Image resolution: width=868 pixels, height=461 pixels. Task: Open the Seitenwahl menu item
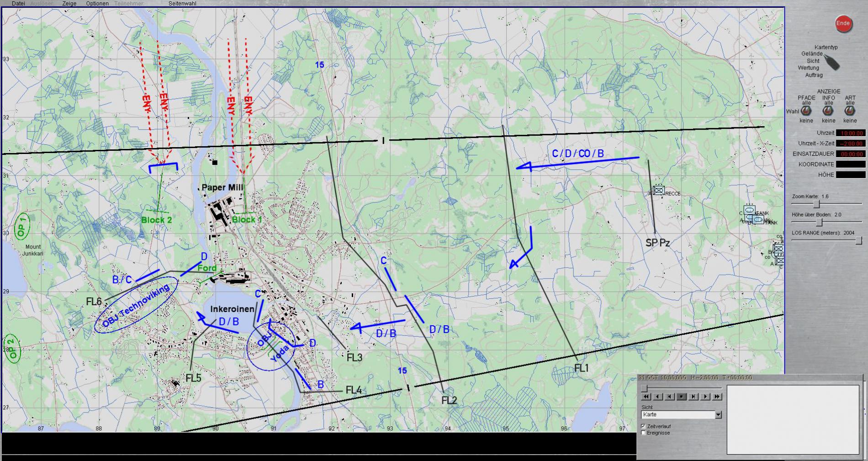click(182, 4)
